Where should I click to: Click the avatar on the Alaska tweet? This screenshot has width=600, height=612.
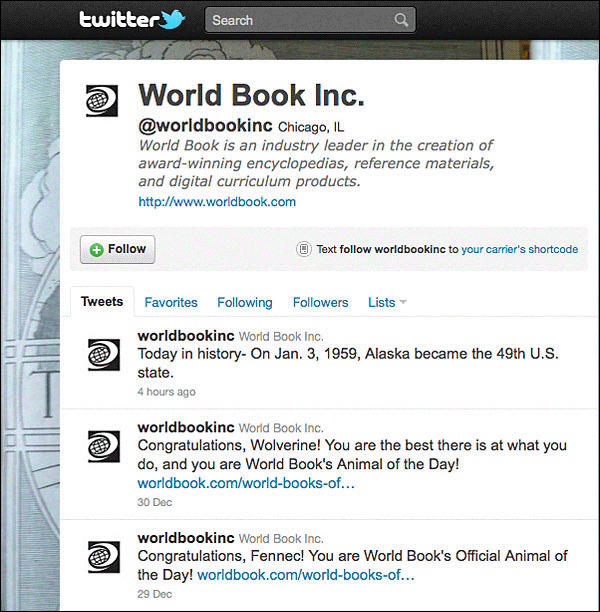(x=104, y=354)
